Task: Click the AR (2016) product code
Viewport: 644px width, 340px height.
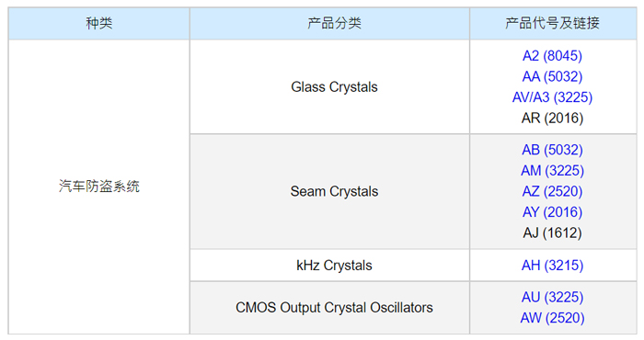Action: point(552,119)
